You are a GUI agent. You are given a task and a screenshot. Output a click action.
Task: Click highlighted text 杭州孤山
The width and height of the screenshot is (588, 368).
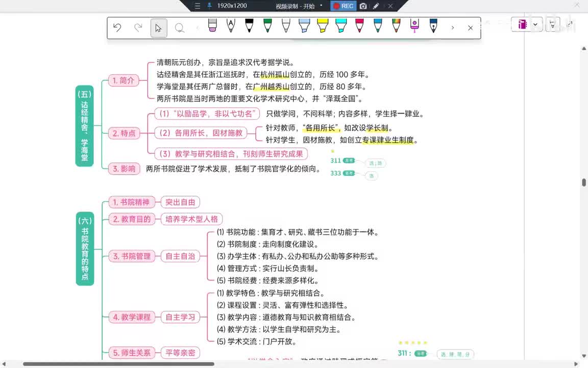click(x=275, y=74)
